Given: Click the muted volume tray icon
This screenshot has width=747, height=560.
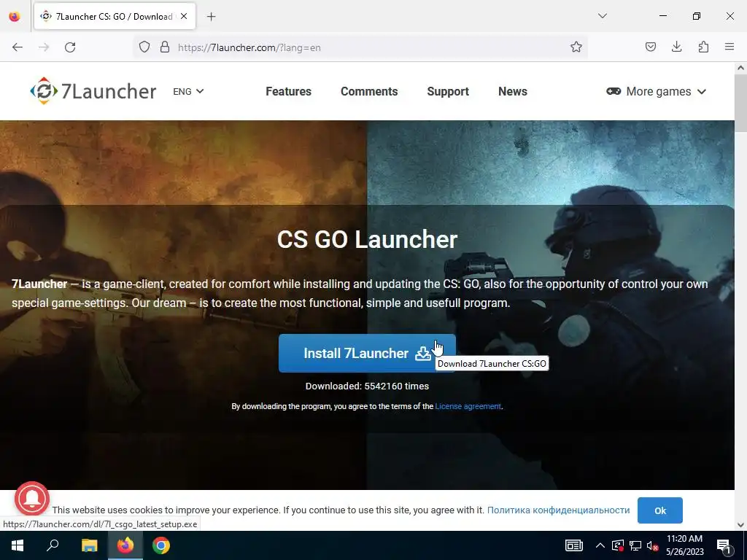Looking at the screenshot, I should [652, 545].
